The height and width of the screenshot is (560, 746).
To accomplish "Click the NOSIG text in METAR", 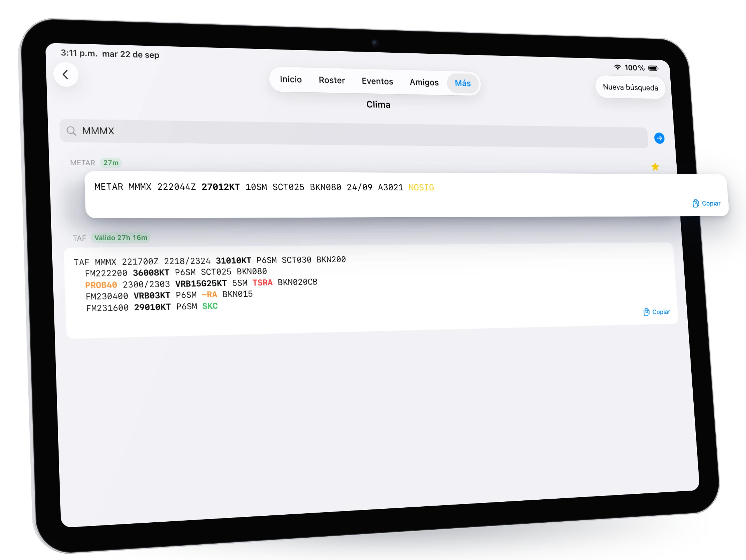I will 421,188.
